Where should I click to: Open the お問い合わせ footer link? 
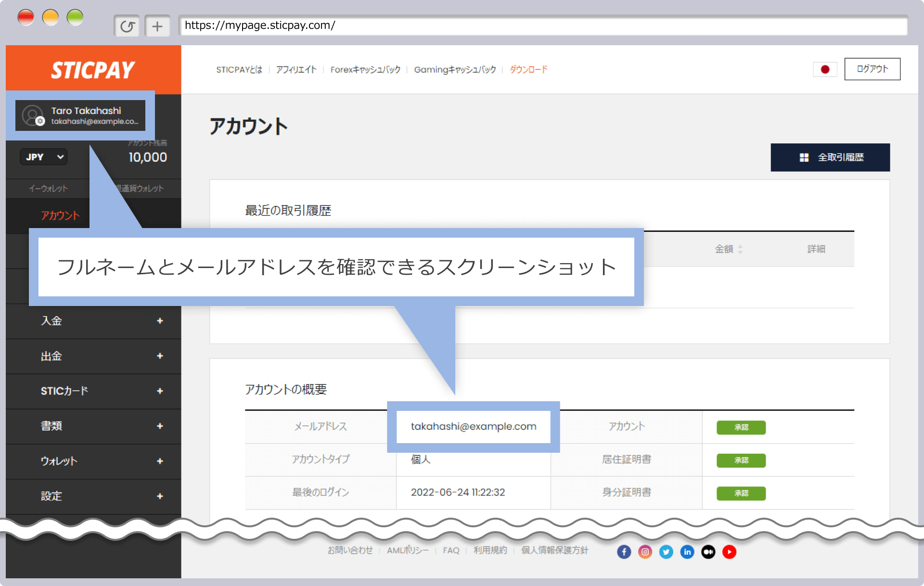point(350,550)
